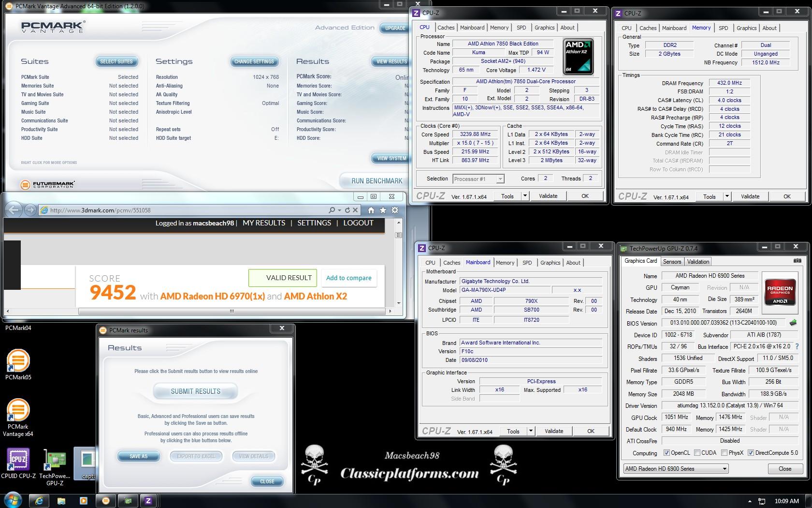812x508 pixels.
Task: Click the network icon in system tray
Action: [762, 501]
